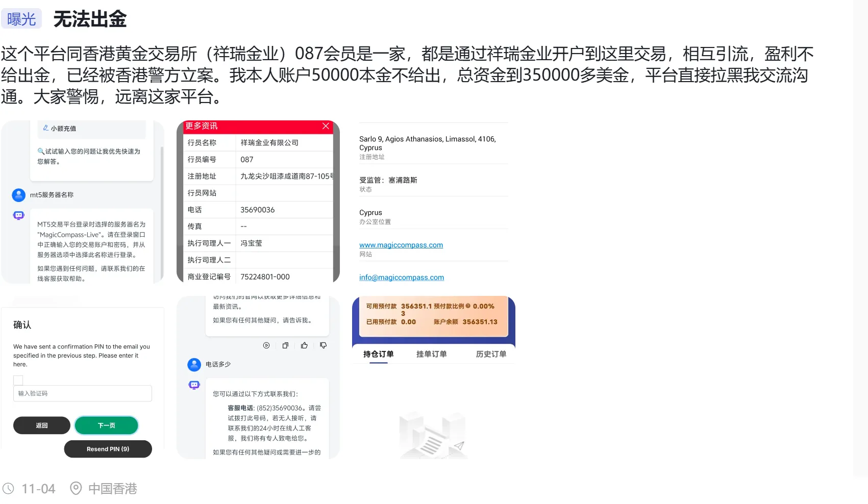This screenshot has width=868, height=504.
Task: Close the 更多资讯 red header panel
Action: click(326, 126)
